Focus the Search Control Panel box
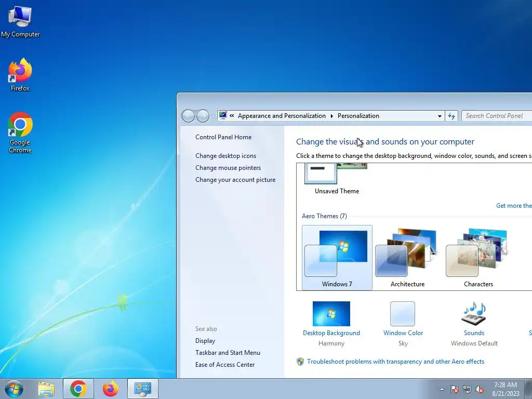This screenshot has height=399, width=532. click(497, 116)
